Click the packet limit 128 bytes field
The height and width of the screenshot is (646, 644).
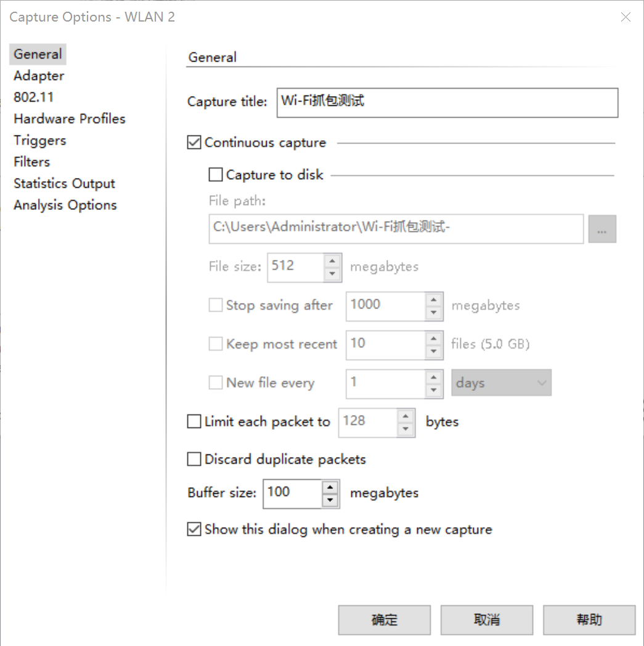pos(368,422)
